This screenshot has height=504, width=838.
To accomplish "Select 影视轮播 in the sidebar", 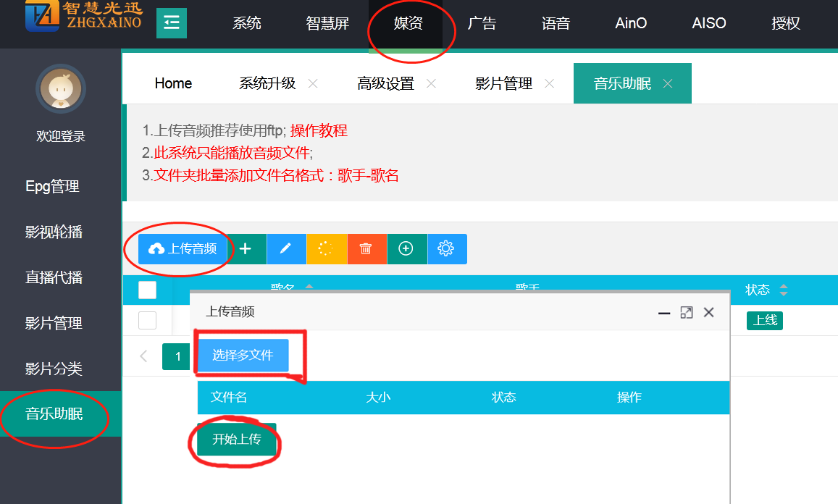I will point(54,232).
